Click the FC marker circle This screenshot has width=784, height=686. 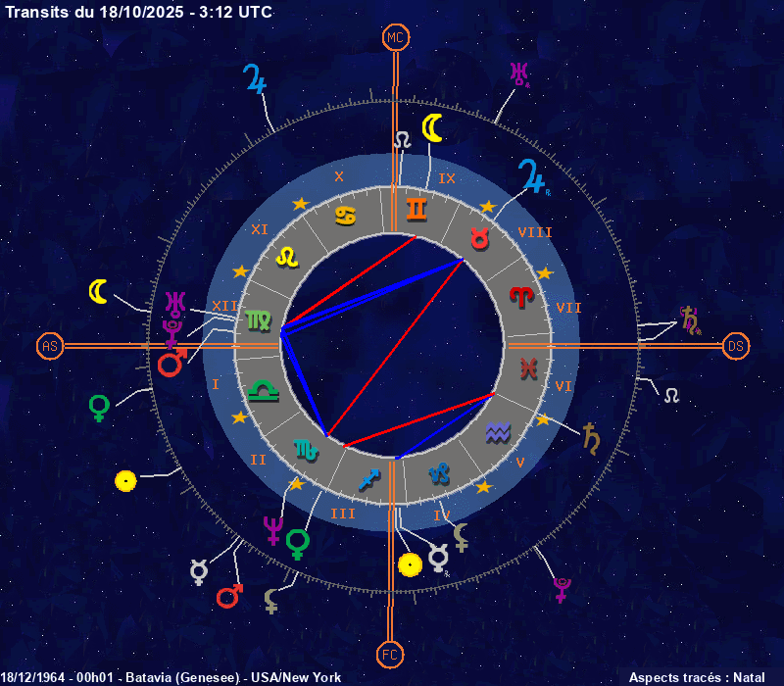390,654
